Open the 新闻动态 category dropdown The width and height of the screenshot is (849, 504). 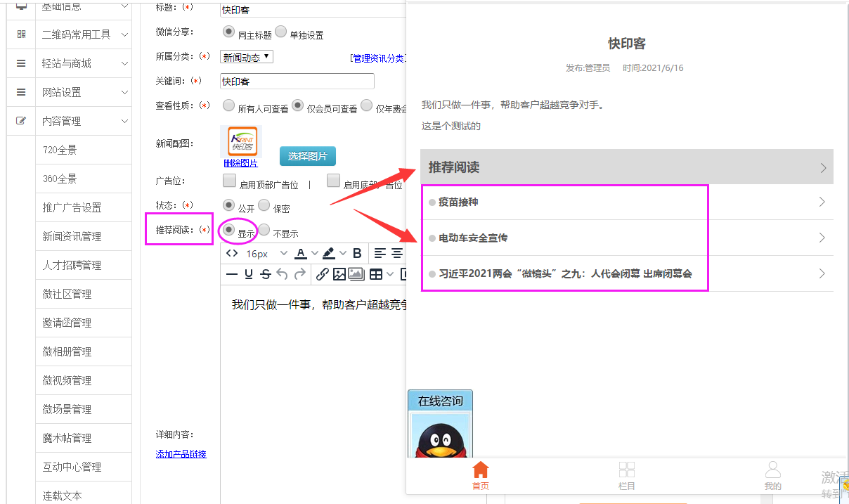247,57
